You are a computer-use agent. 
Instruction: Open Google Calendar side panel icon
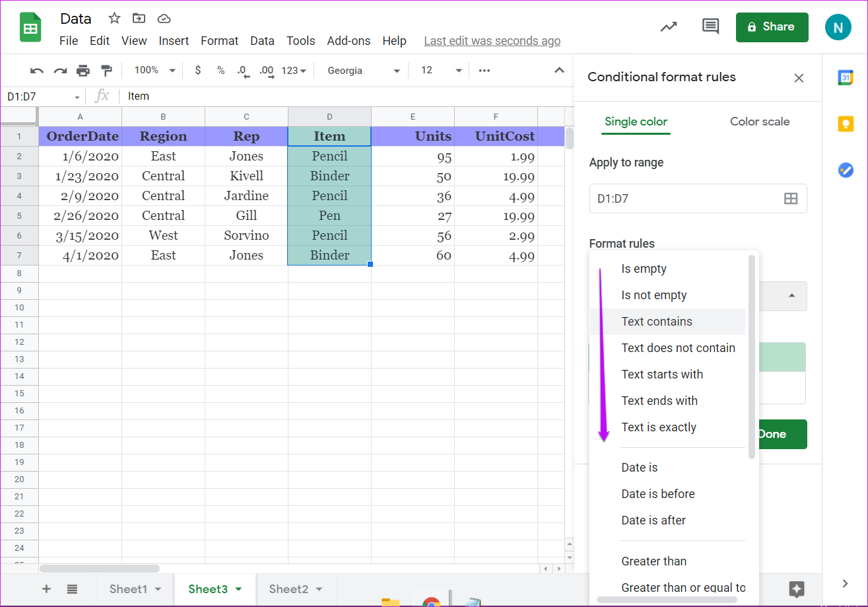tap(846, 77)
